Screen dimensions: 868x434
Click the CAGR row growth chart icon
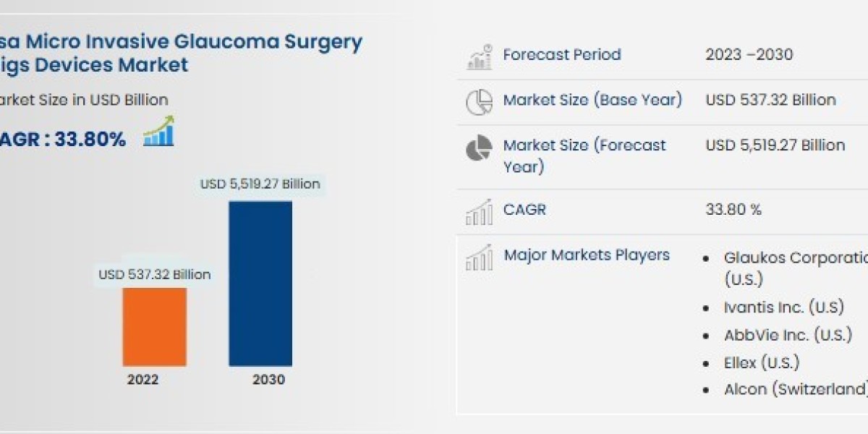coord(479,211)
